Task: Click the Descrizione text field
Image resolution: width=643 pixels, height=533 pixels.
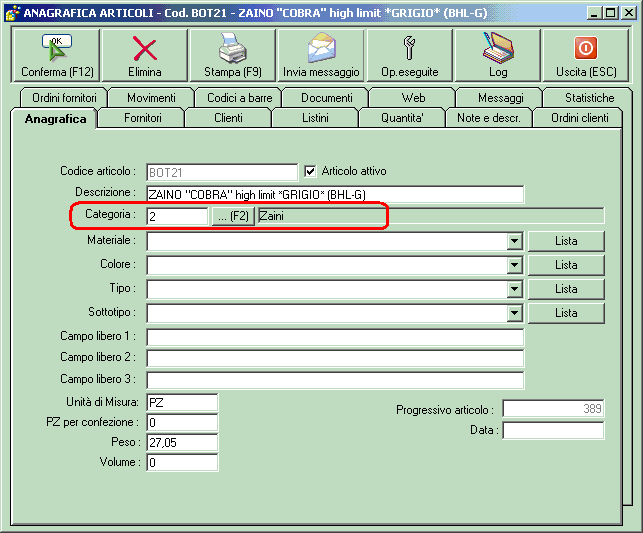Action: (335, 194)
